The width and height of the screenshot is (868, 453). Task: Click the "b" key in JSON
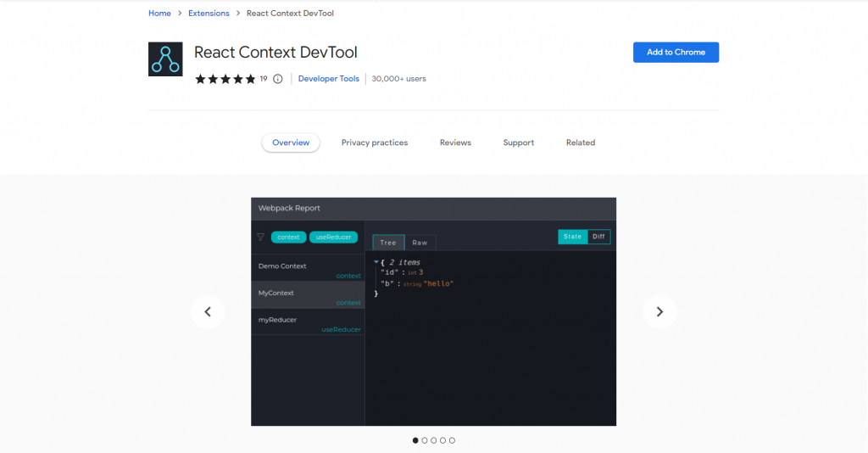(x=387, y=283)
